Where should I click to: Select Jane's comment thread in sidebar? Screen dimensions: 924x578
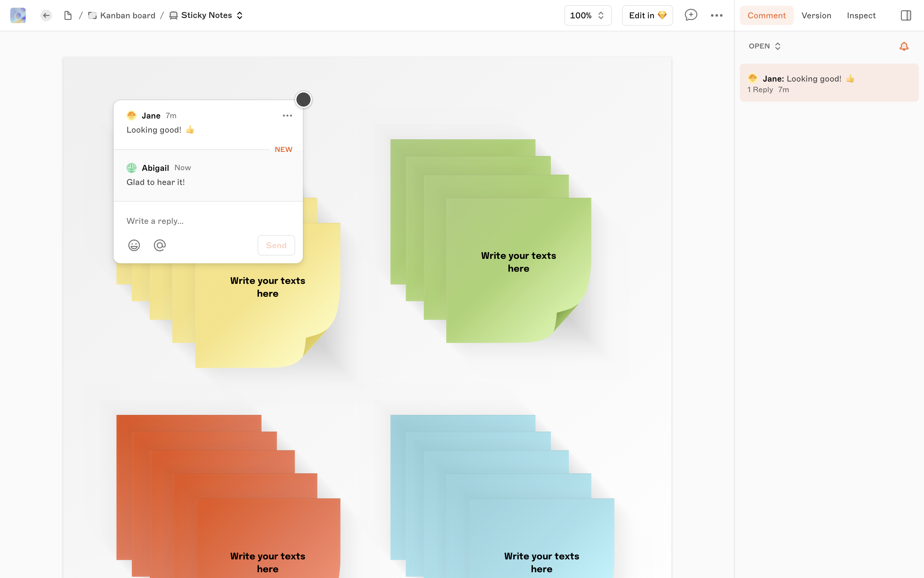point(829,83)
